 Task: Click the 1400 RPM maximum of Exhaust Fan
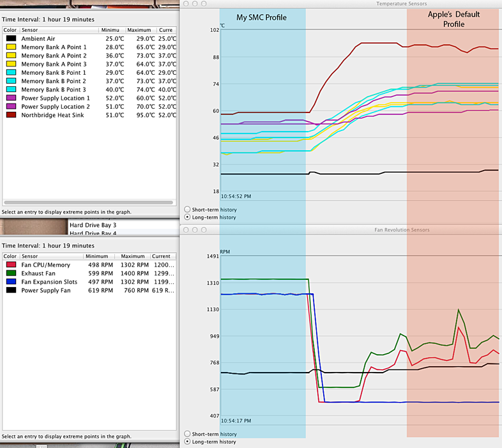click(135, 274)
